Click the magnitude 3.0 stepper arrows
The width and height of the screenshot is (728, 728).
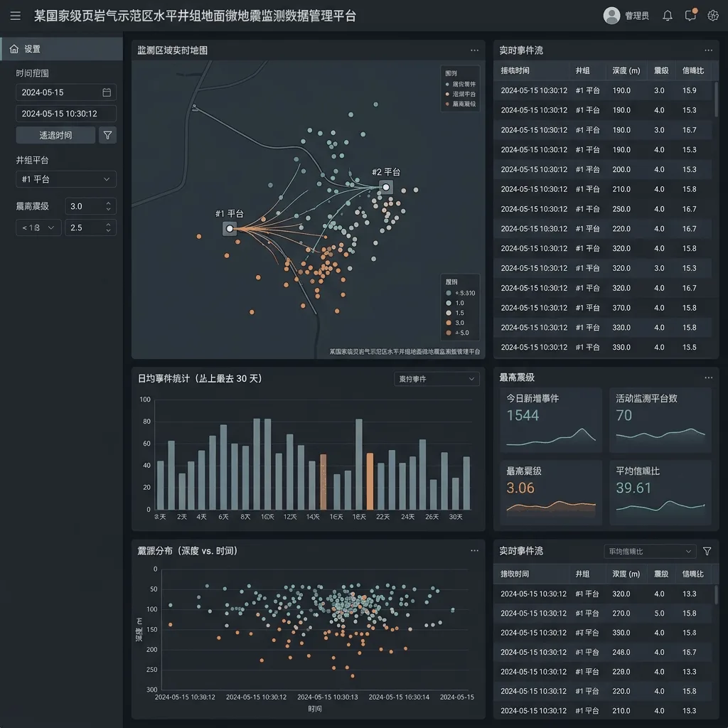[x=108, y=206]
